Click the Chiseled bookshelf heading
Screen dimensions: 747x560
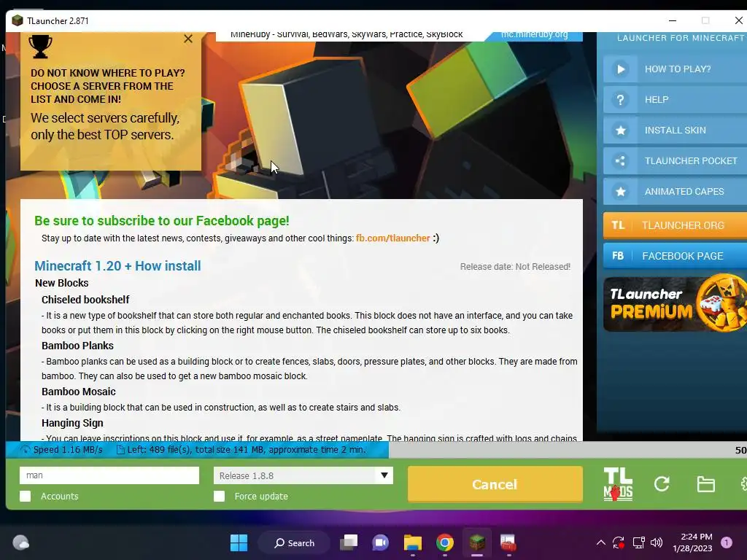(x=85, y=300)
